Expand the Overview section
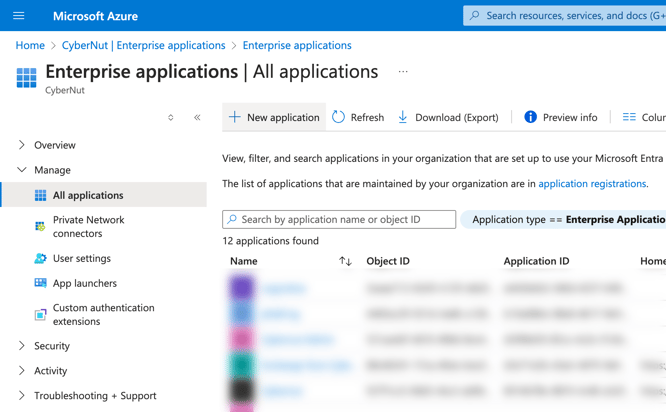Viewport: 666px width, 412px height. (x=22, y=145)
